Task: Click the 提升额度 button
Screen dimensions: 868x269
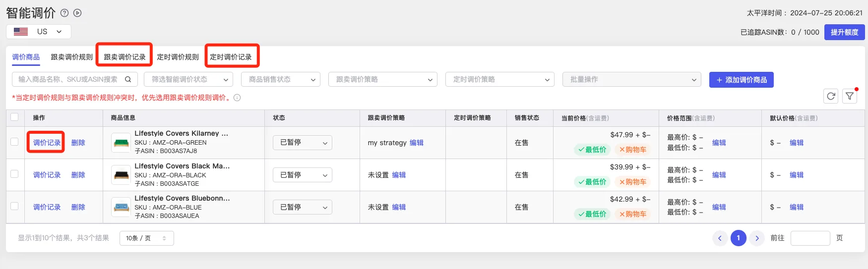Action: (x=845, y=32)
